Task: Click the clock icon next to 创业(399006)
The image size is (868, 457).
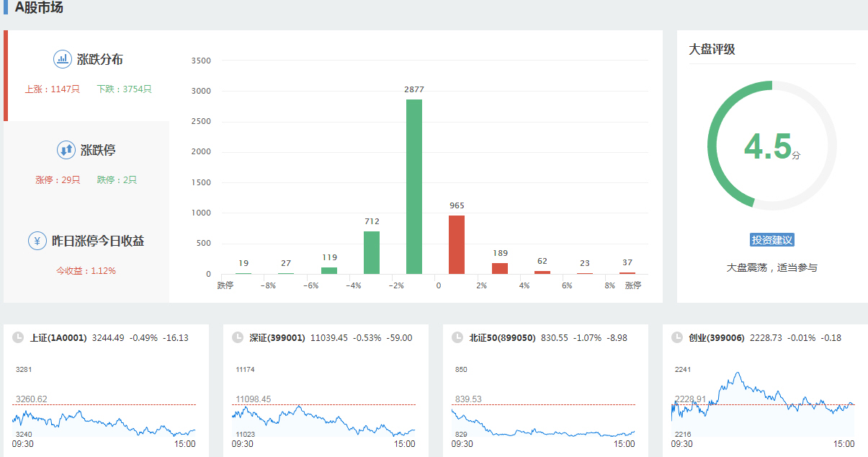Action: 677,337
